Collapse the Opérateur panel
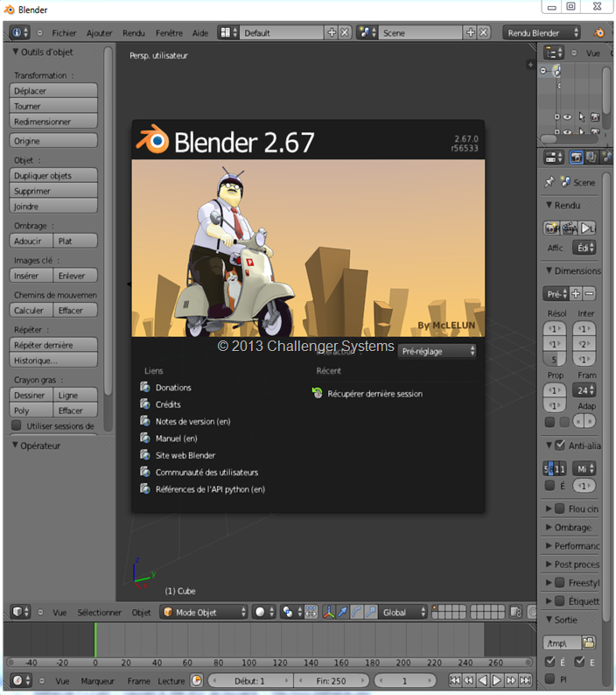This screenshot has height=695, width=616. (15, 445)
